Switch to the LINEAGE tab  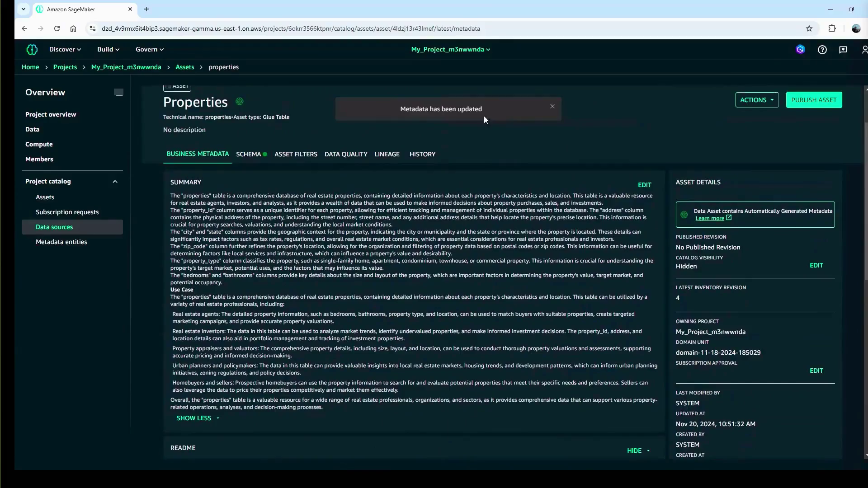pyautogui.click(x=387, y=154)
